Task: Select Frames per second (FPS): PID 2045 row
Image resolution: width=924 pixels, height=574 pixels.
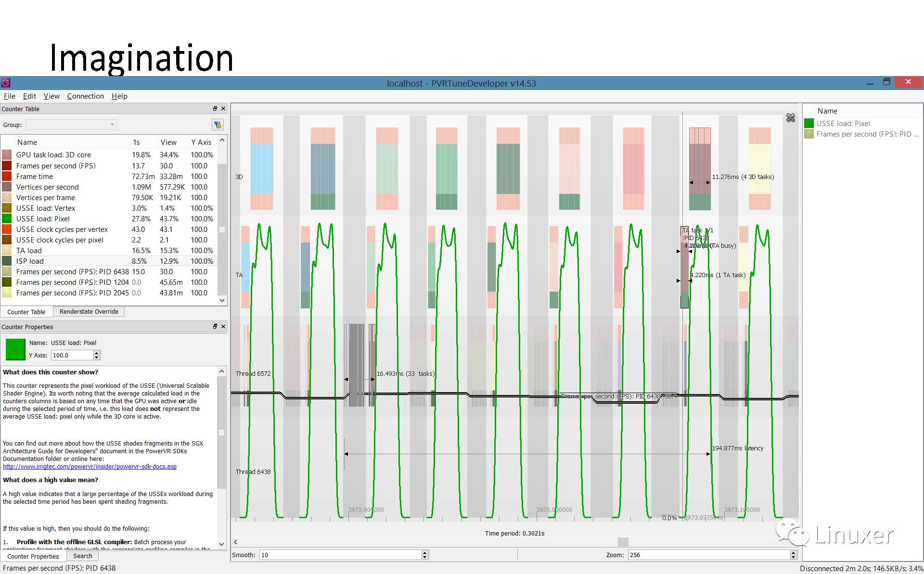Action: 109,293
